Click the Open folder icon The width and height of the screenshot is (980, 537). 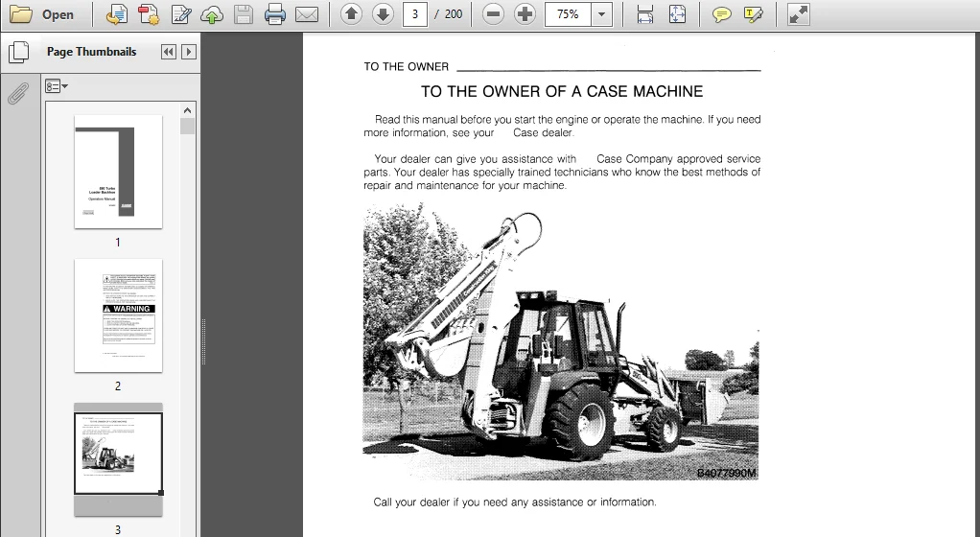pyautogui.click(x=21, y=14)
